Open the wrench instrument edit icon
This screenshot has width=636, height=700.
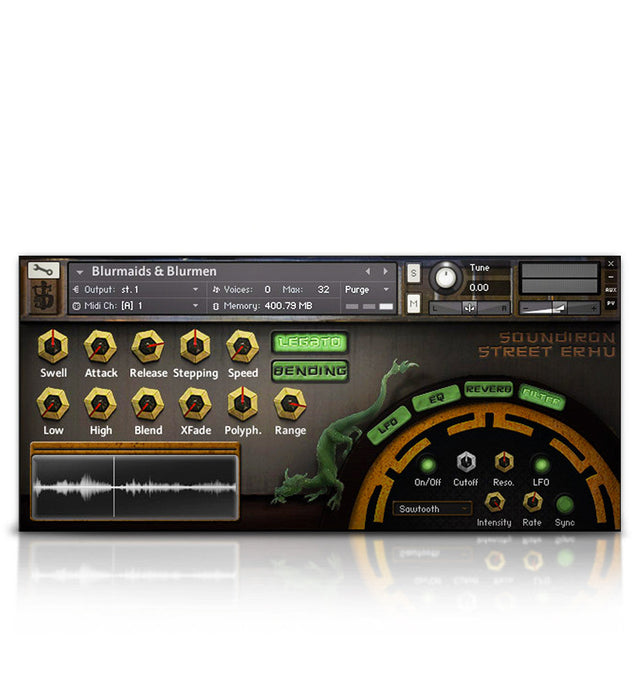click(x=44, y=270)
